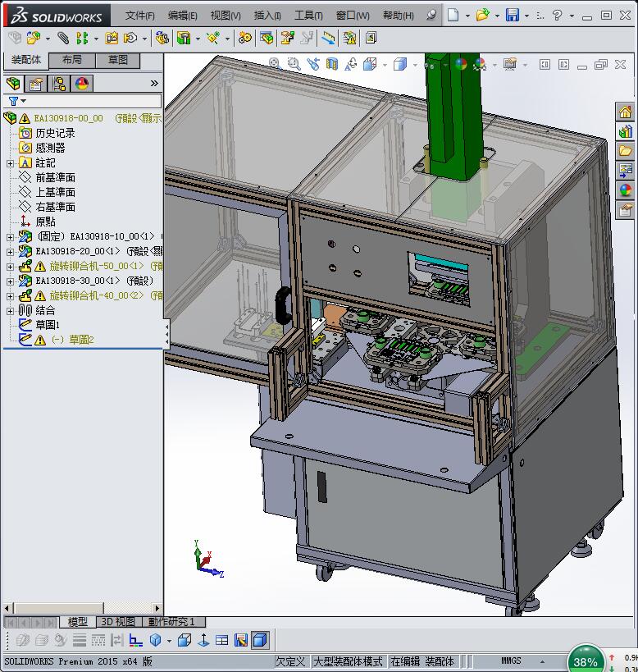Expand more manager tabs with double chevron
Screen dimensions: 638x672
(x=154, y=84)
